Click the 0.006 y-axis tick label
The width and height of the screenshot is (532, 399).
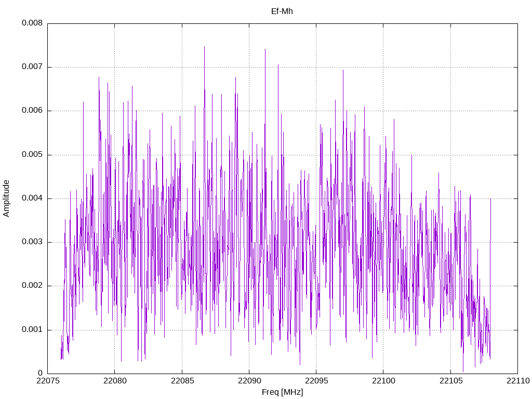[x=32, y=111]
